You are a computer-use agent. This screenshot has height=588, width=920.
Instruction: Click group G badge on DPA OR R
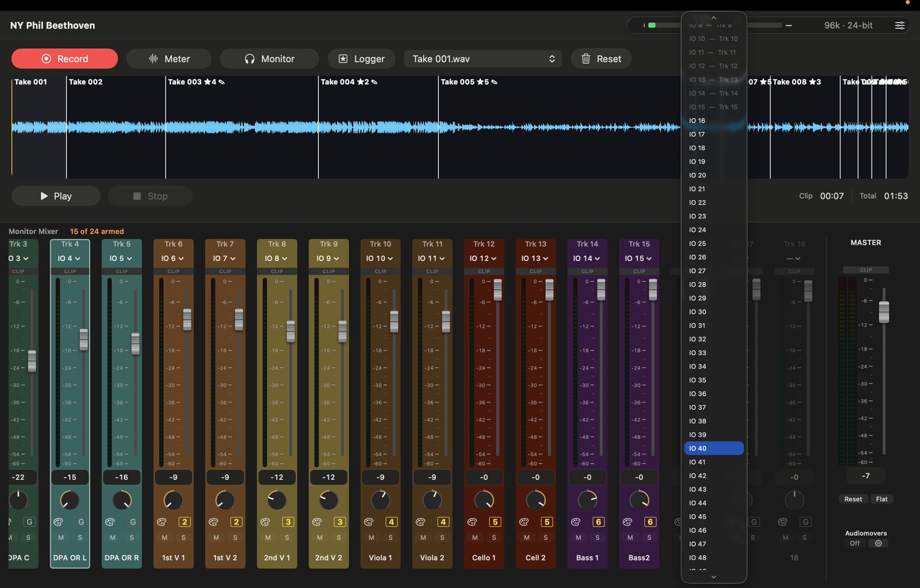[x=133, y=522]
